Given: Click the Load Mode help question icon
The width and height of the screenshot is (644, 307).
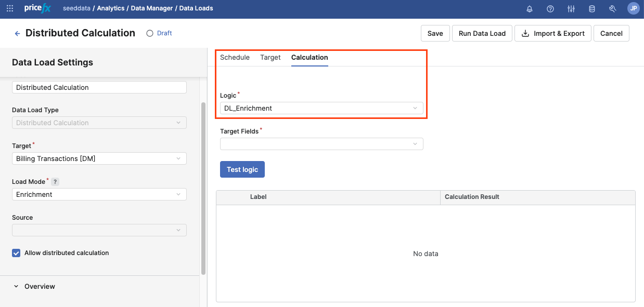Looking at the screenshot, I should (x=55, y=182).
